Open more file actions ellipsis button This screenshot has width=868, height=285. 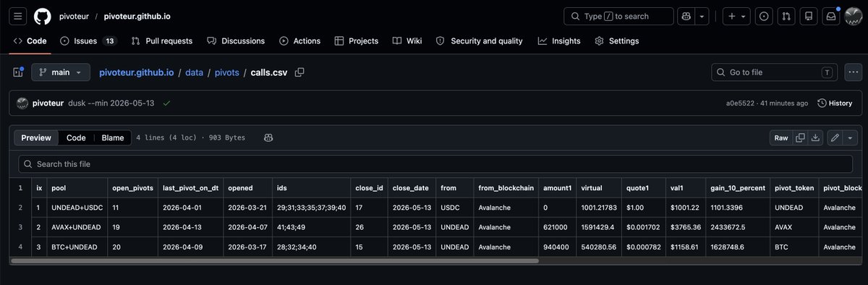pyautogui.click(x=853, y=72)
